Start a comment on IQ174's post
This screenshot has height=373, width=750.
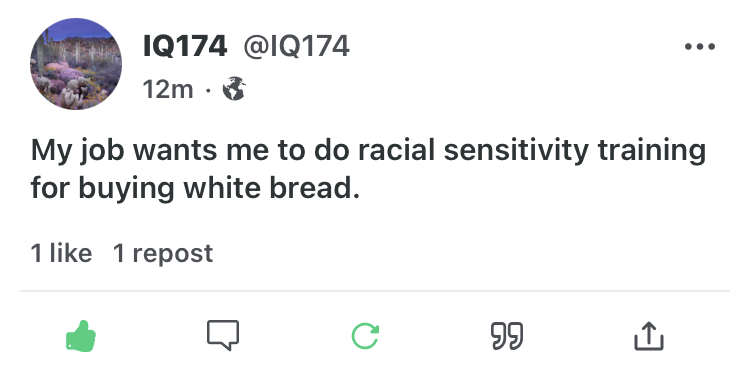tap(223, 335)
